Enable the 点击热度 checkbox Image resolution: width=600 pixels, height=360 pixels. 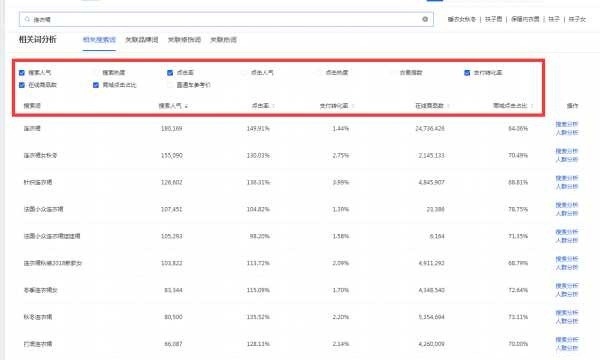tap(318, 73)
